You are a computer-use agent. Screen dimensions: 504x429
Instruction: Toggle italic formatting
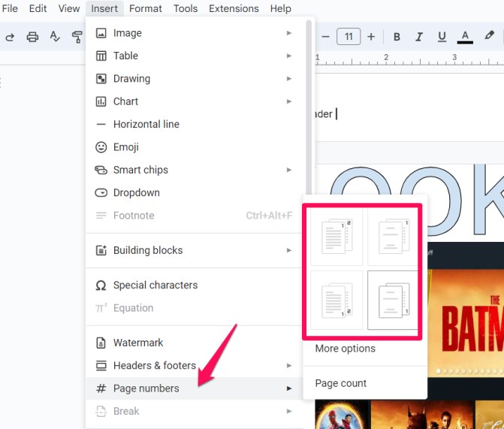[x=419, y=37]
